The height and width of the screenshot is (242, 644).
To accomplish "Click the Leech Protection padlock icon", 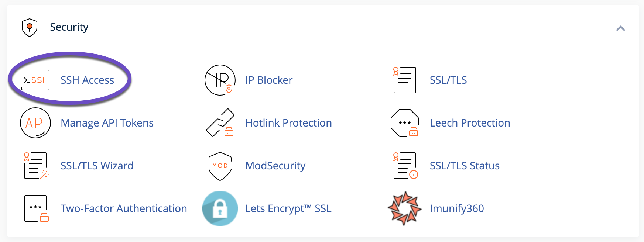I will tap(405, 122).
